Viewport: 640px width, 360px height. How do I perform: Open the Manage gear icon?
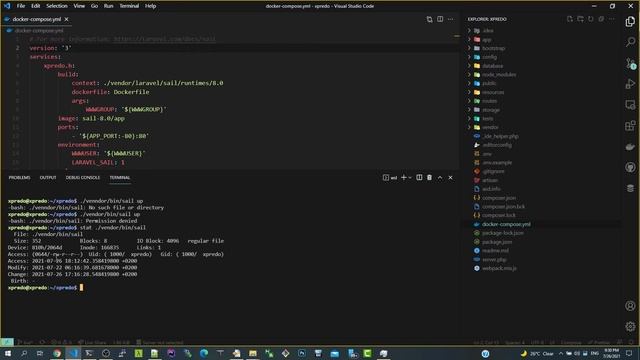click(x=630, y=326)
